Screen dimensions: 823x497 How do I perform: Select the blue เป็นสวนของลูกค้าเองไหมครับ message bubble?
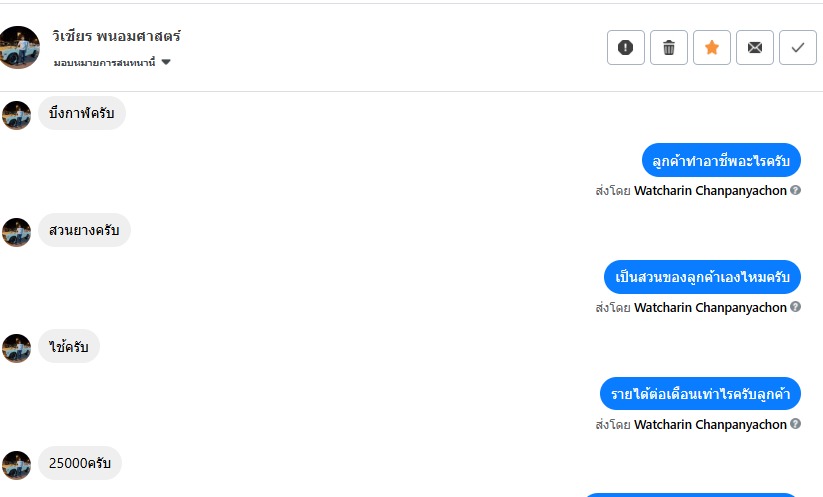point(702,277)
